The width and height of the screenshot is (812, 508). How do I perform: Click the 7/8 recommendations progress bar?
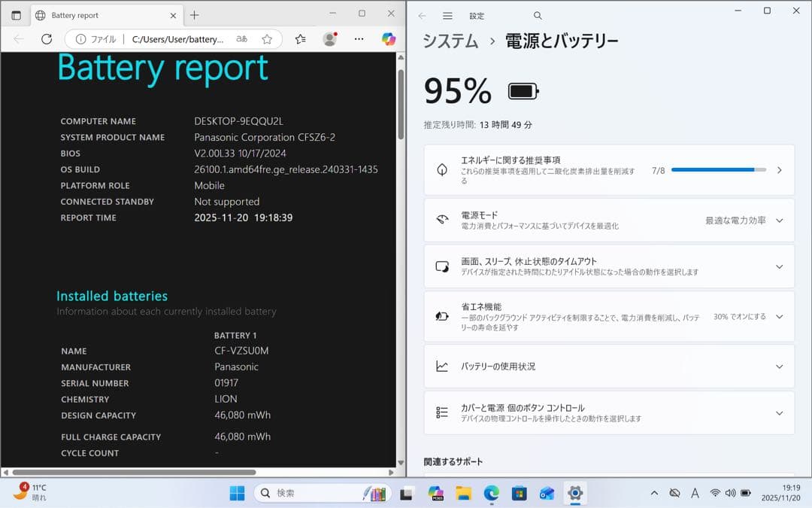pos(718,169)
